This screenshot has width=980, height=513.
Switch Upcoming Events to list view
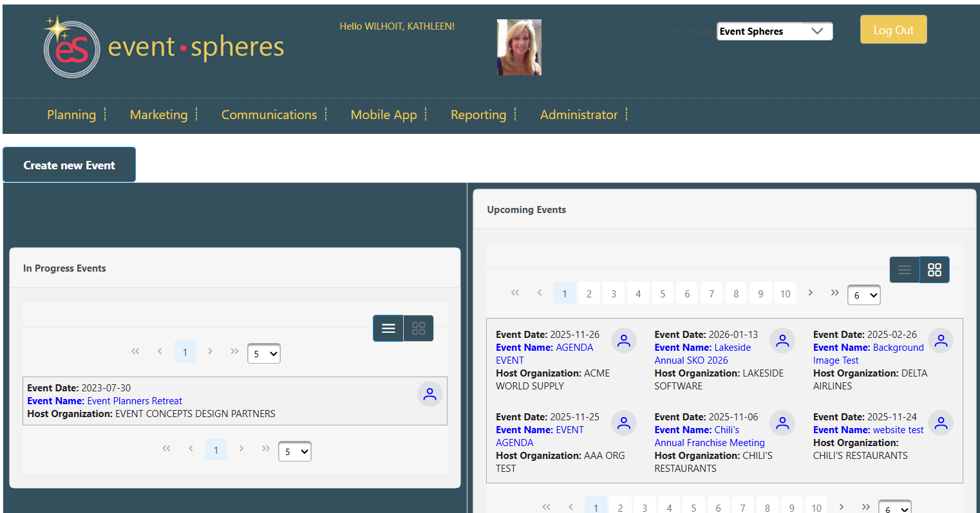(905, 270)
